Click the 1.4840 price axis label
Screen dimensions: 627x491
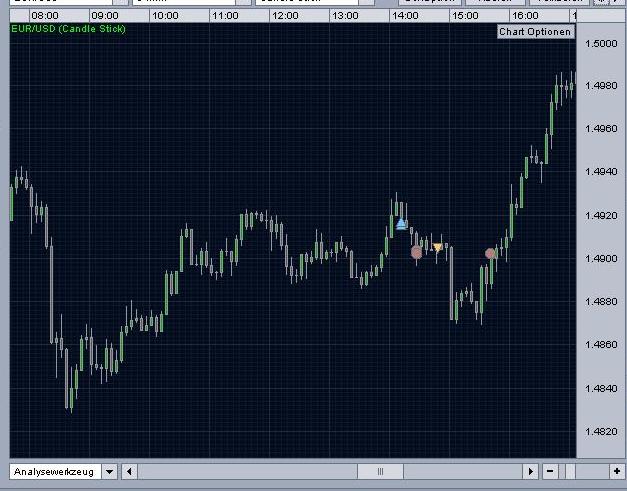(601, 388)
